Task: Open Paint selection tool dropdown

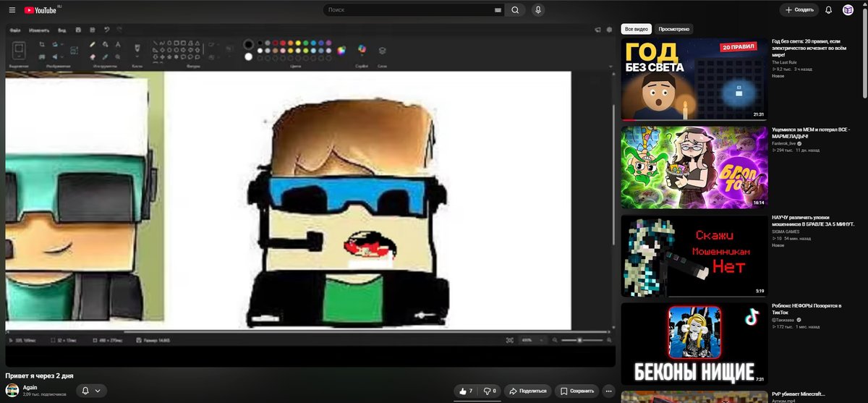Action: pyautogui.click(x=19, y=56)
